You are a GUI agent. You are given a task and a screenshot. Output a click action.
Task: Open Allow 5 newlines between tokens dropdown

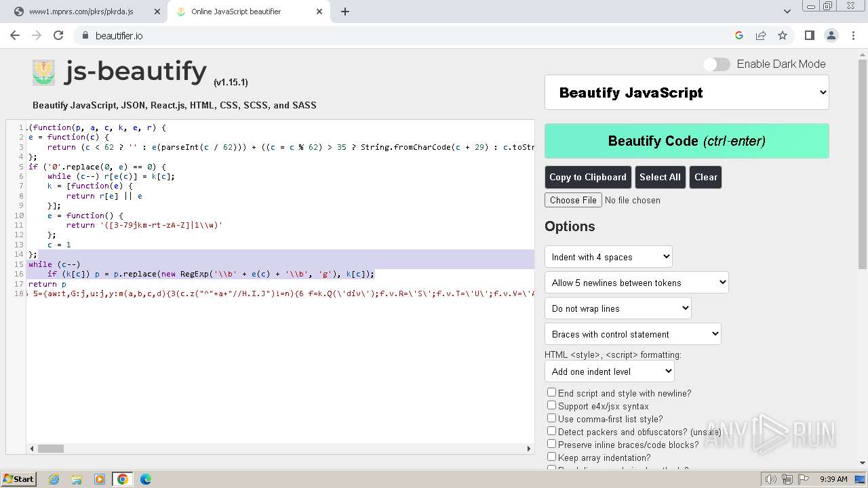click(x=636, y=283)
